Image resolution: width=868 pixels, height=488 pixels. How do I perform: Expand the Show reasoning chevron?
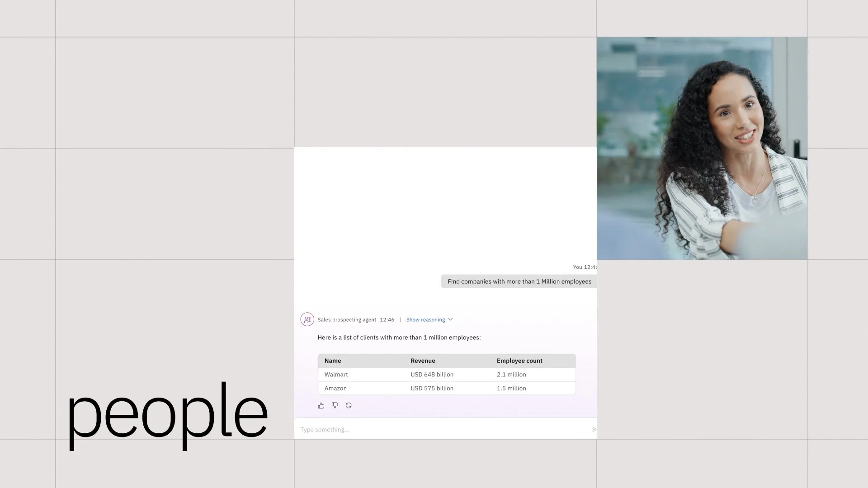tap(450, 319)
